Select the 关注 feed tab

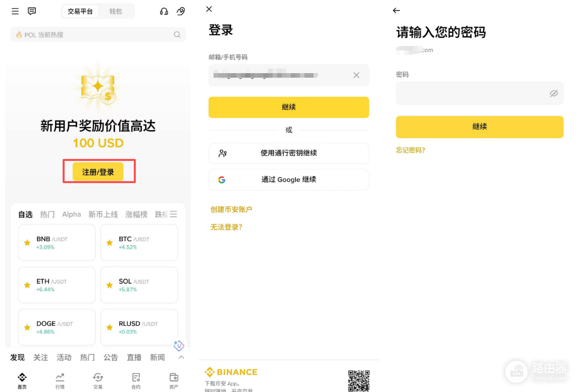coord(40,358)
